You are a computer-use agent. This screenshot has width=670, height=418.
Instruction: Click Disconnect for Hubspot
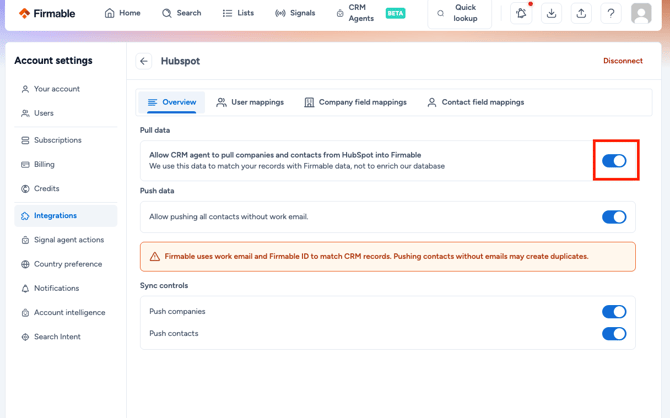(x=623, y=61)
